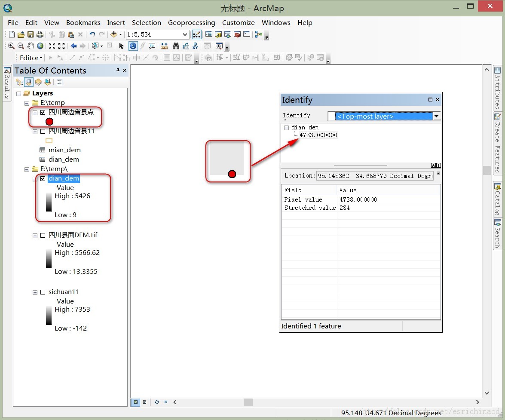Open a map document with the Open icon
This screenshot has height=420, width=505.
point(21,34)
